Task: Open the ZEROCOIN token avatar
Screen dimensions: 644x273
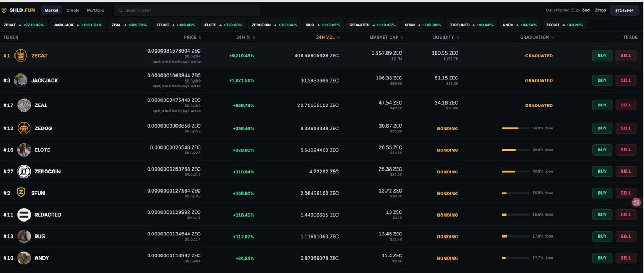Action: 24,172
